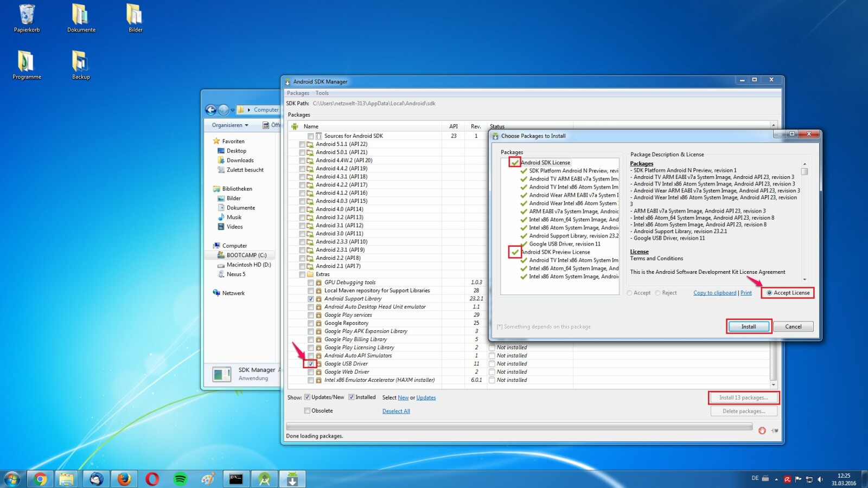Show hidden tray icons arrow
The image size is (868, 488).
[x=776, y=479]
